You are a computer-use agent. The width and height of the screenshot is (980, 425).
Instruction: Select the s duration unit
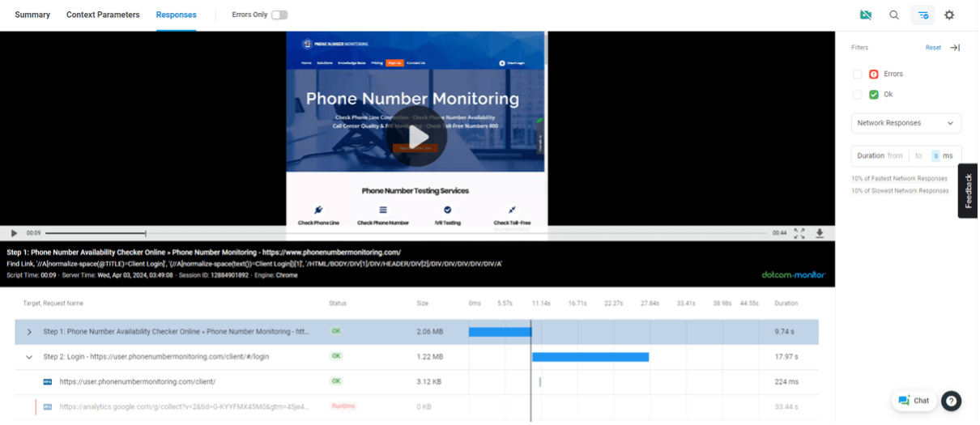coord(935,155)
